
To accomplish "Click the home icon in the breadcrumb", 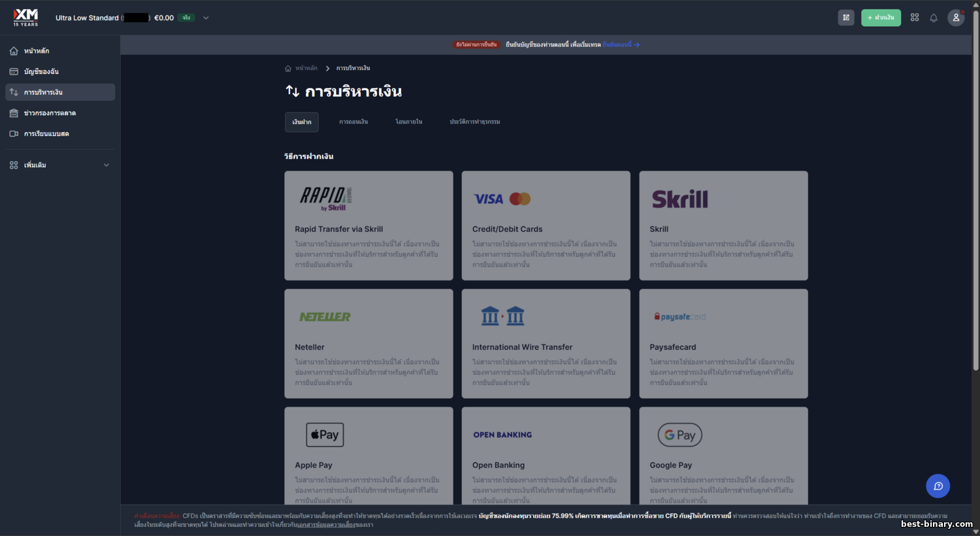I will [288, 68].
